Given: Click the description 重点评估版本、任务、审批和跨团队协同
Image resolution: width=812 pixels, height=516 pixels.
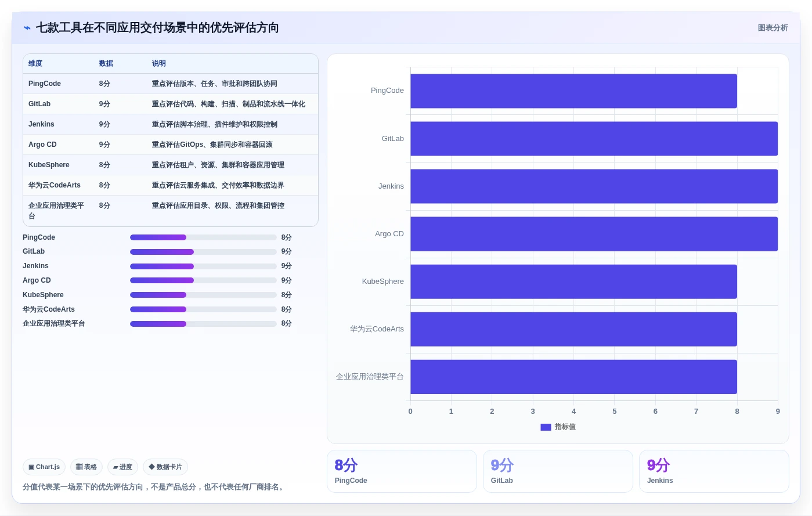Looking at the screenshot, I should (215, 84).
